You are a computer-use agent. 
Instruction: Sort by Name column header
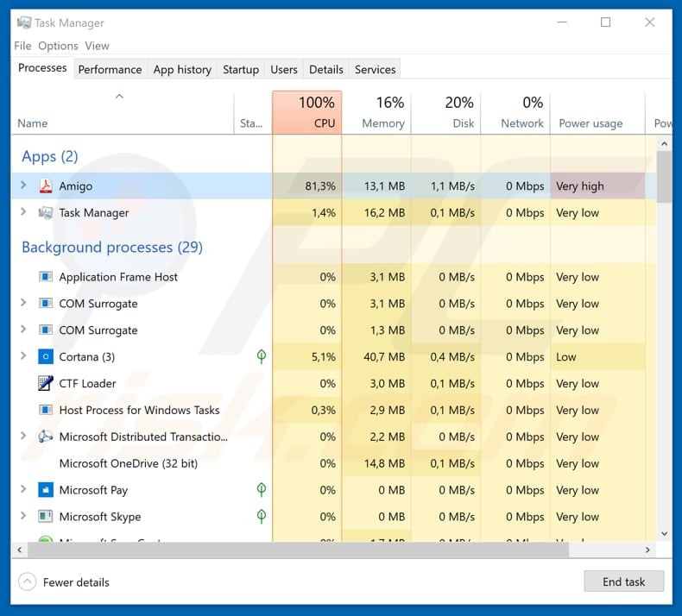click(123, 112)
